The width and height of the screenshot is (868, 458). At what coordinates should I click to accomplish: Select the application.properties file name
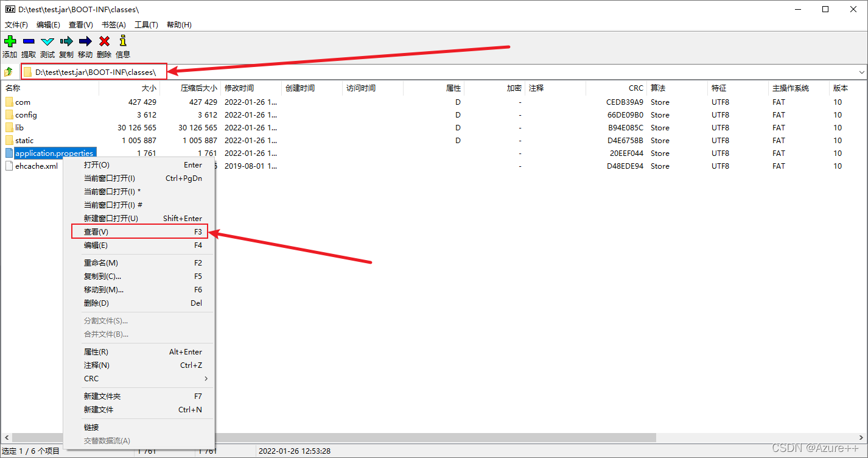[x=54, y=153]
